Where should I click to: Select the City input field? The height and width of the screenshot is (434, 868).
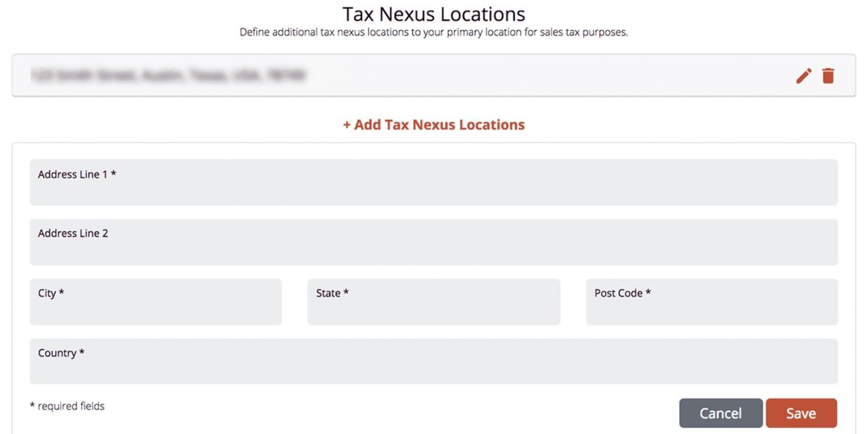(x=156, y=307)
